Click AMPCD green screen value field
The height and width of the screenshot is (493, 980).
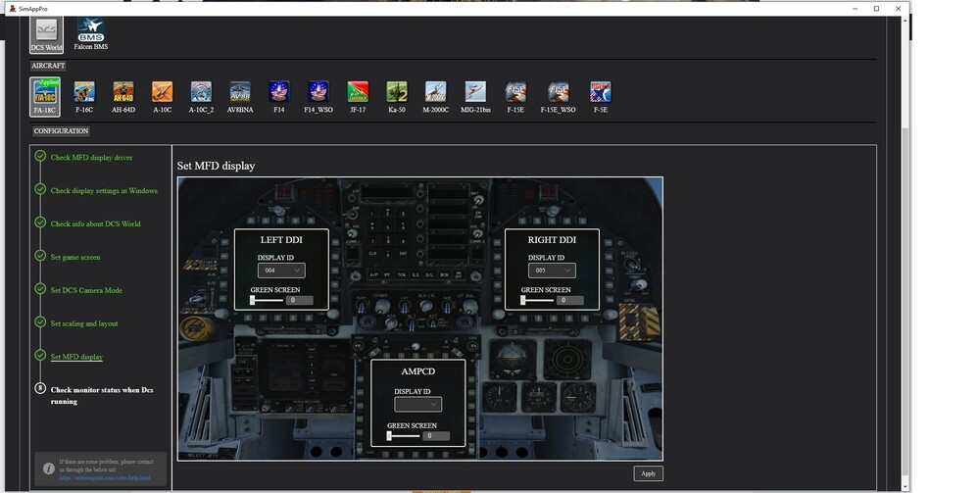(x=436, y=436)
